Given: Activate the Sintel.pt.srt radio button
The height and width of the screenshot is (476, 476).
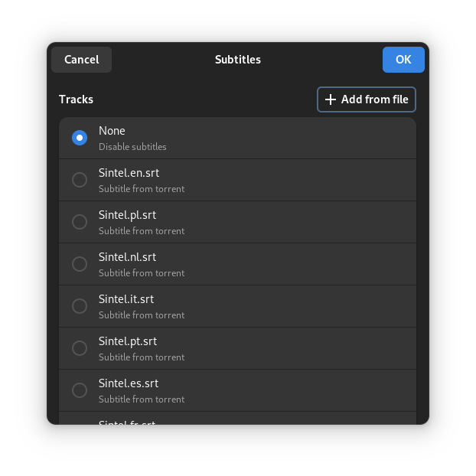Looking at the screenshot, I should (x=80, y=348).
